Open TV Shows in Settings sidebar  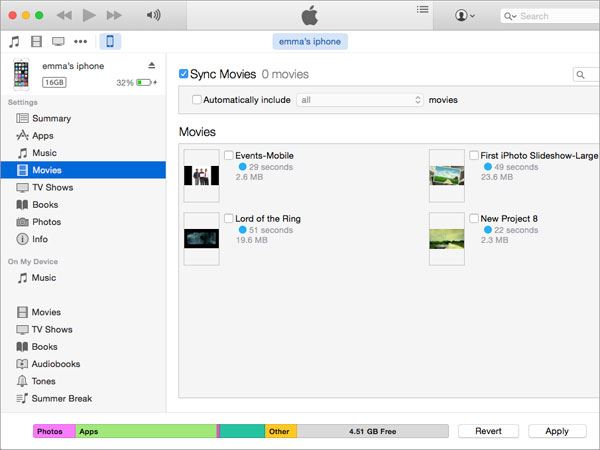83,187
